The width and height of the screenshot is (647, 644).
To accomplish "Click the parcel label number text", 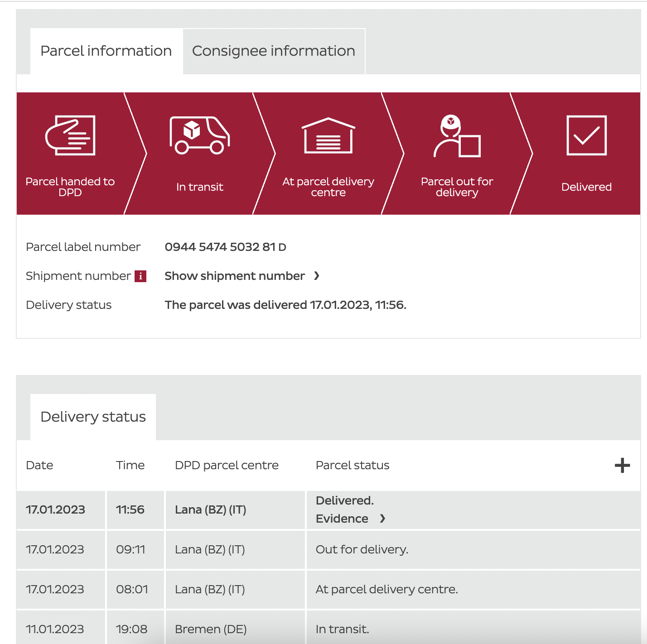I will (x=225, y=247).
